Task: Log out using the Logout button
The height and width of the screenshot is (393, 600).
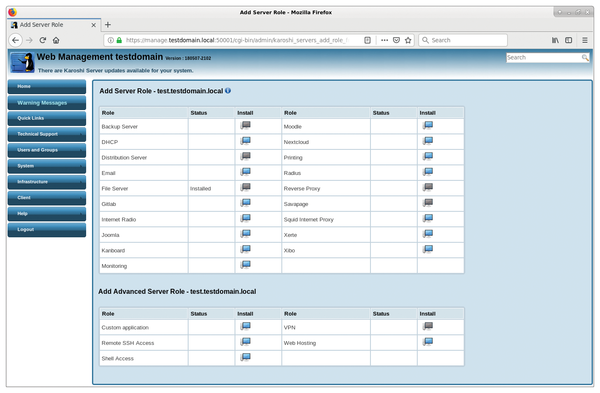Action: click(x=47, y=230)
